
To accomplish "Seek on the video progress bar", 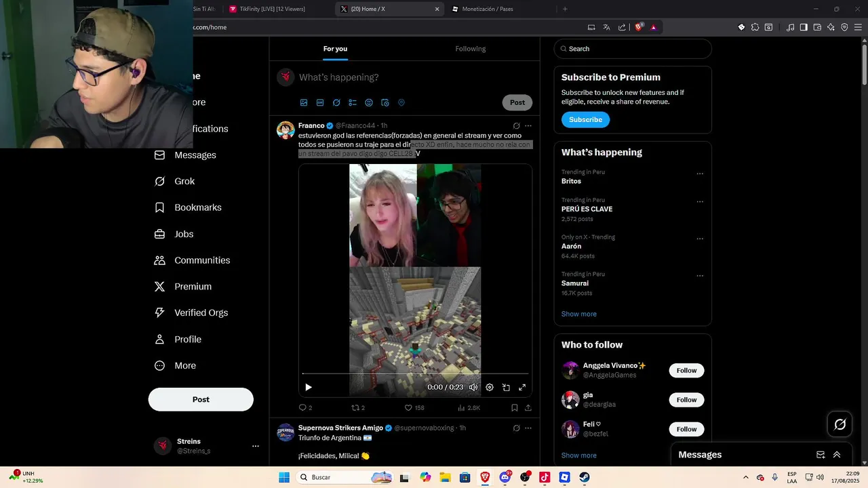I will (415, 373).
